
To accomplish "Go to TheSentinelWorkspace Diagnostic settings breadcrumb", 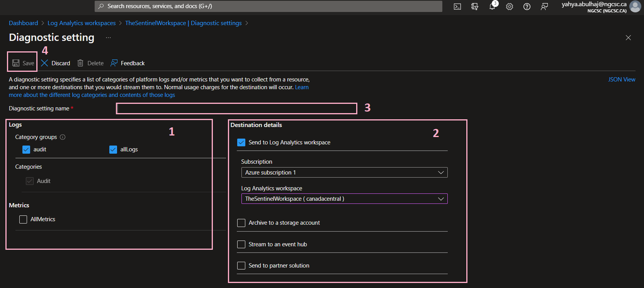I will tap(184, 23).
